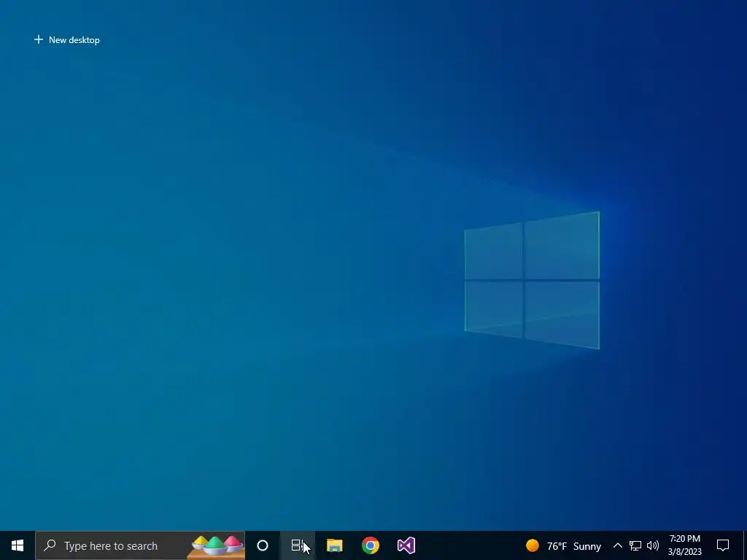Open the Windows Start menu
The width and height of the screenshot is (747, 560).
pyautogui.click(x=18, y=545)
